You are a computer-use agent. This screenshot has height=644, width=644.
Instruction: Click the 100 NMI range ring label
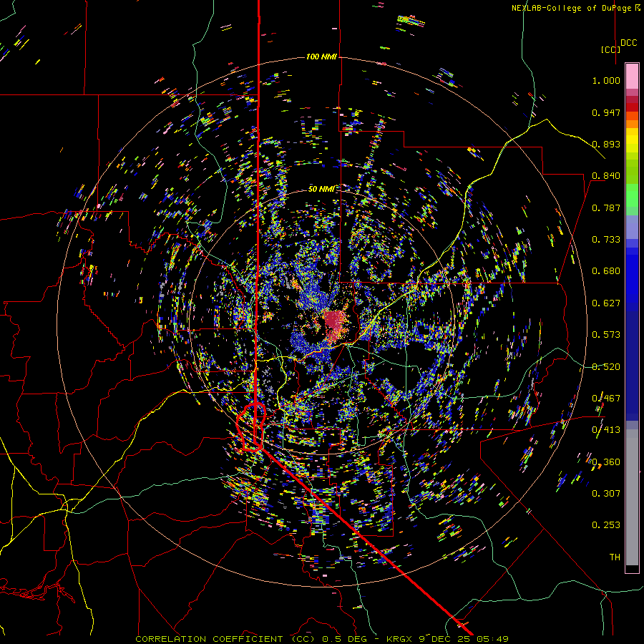pos(321,57)
